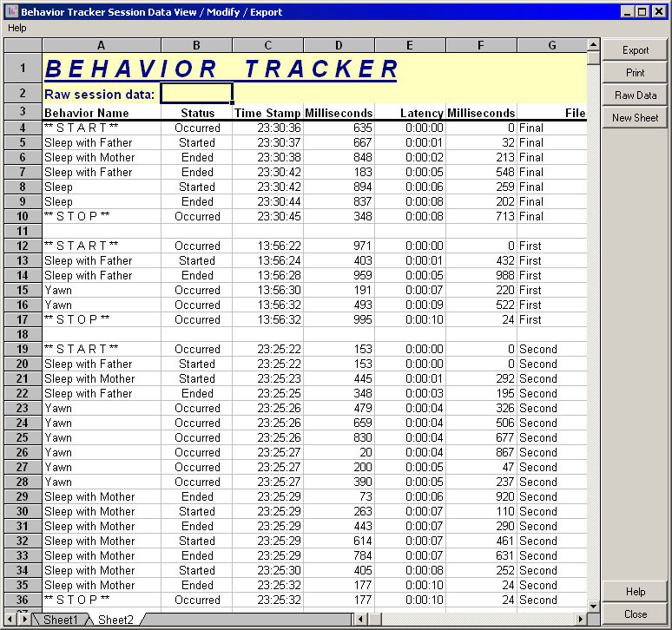Open the Raw Data view button

point(635,95)
